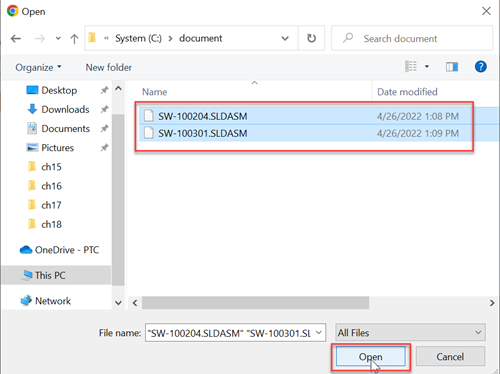Image resolution: width=500 pixels, height=374 pixels.
Task: Click sidebar scroll-up arrow
Action: point(118,88)
